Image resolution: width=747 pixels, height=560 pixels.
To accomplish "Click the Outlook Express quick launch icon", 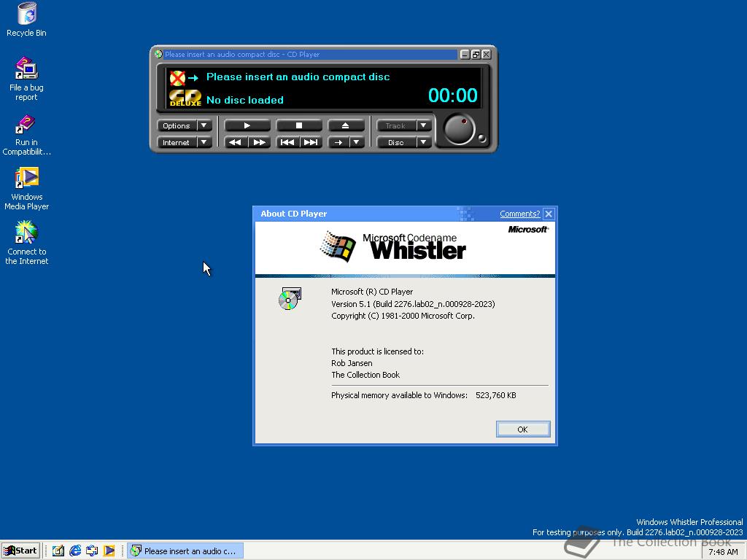I will tap(92, 551).
